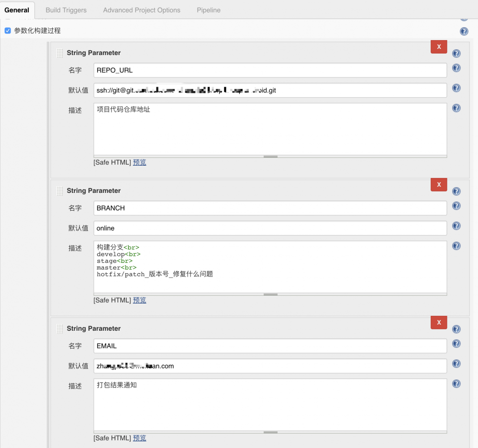Open help beside the EMAIL name field
The width and height of the screenshot is (478, 448).
tap(456, 344)
